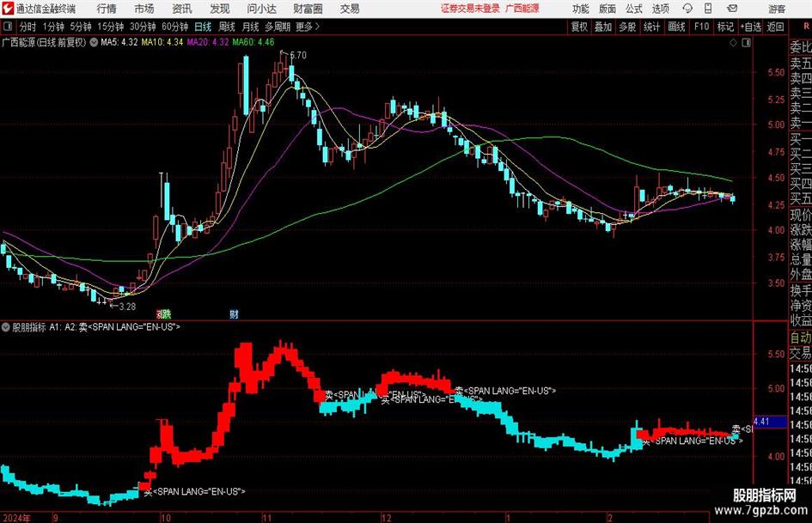
Task: Click the 叠加 overlay toolbar button
Action: [603, 27]
